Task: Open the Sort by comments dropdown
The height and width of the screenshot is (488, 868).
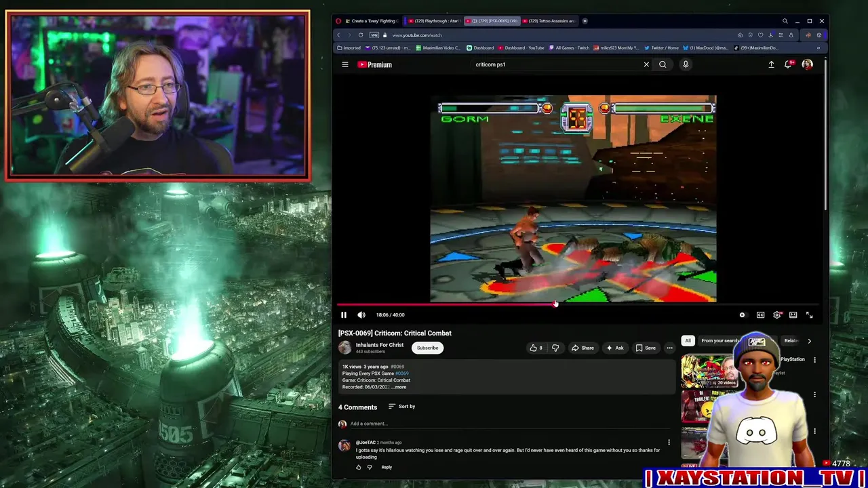Action: tap(401, 407)
